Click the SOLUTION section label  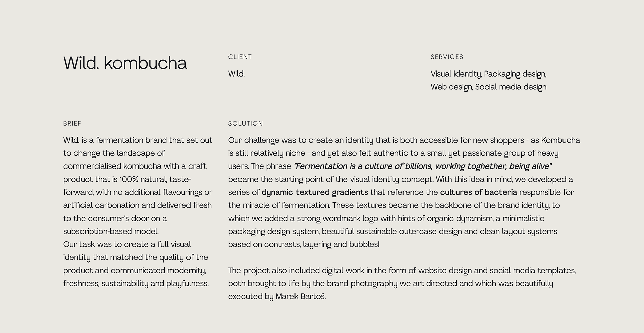[x=246, y=124]
